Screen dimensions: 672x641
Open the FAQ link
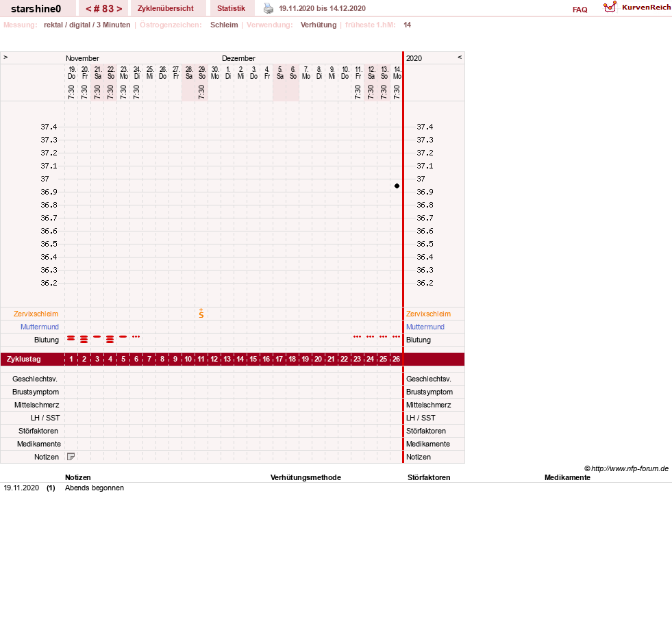580,10
